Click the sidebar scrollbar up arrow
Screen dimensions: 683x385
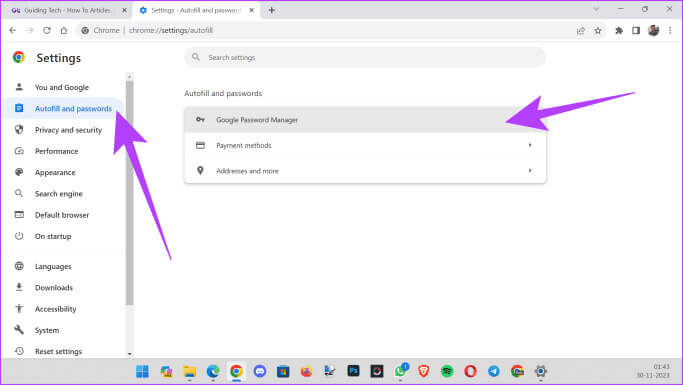(x=129, y=77)
